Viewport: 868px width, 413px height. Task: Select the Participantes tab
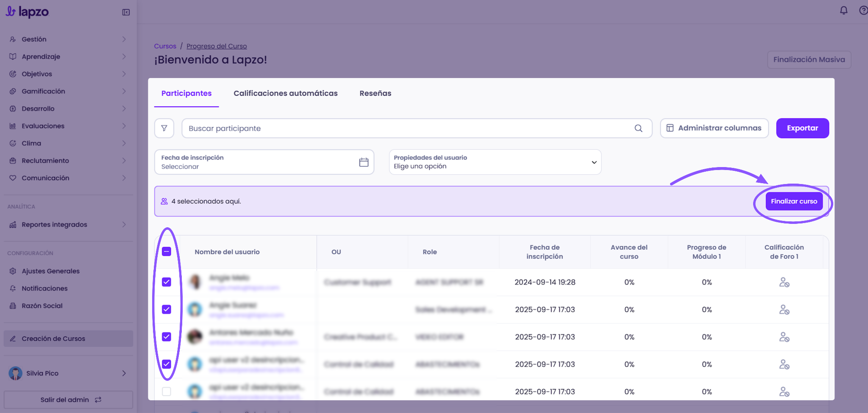click(186, 93)
